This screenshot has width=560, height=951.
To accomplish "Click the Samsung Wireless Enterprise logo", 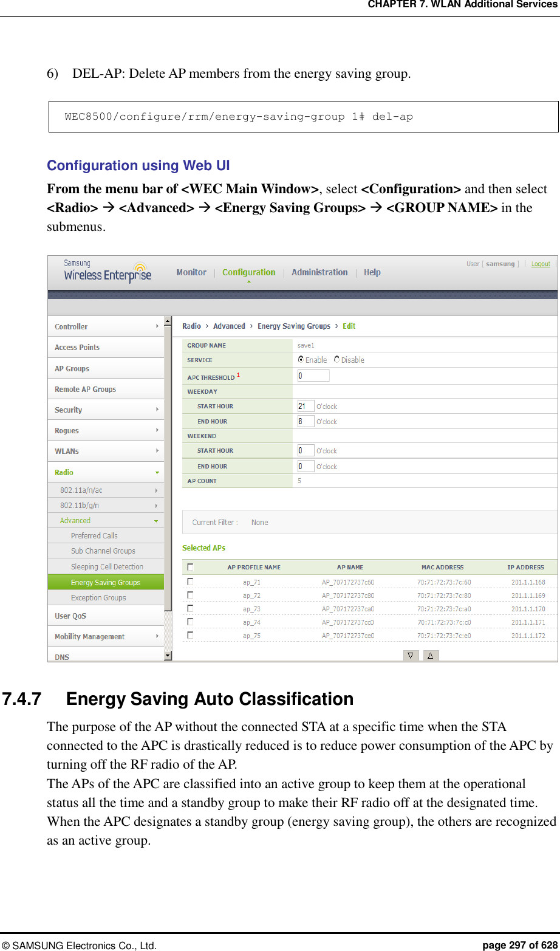I will tap(108, 271).
